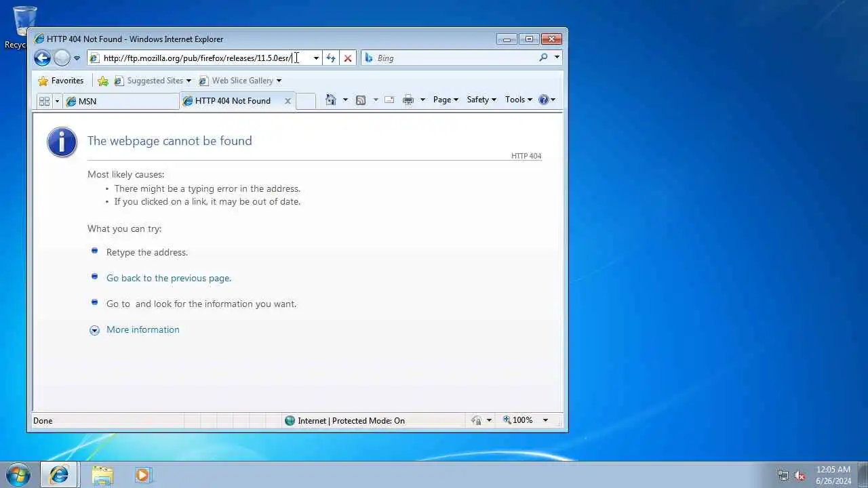Open the Home button dropdown arrow

click(x=345, y=100)
